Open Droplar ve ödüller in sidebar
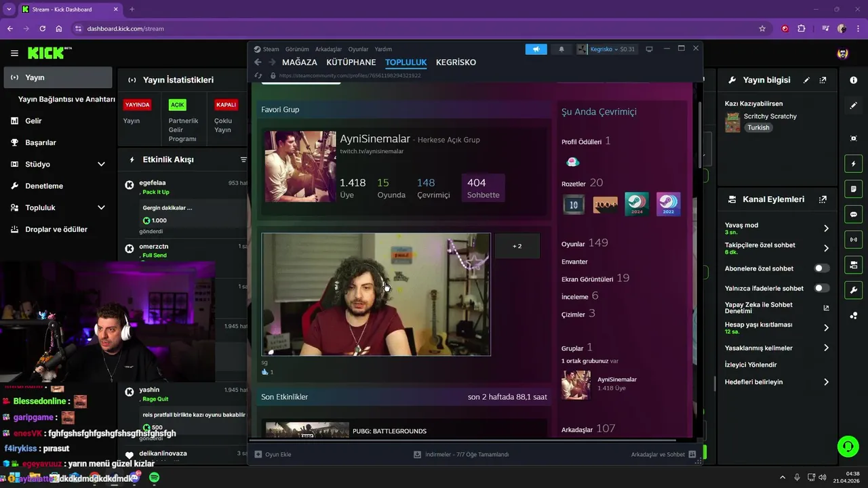The image size is (868, 488). (x=58, y=229)
